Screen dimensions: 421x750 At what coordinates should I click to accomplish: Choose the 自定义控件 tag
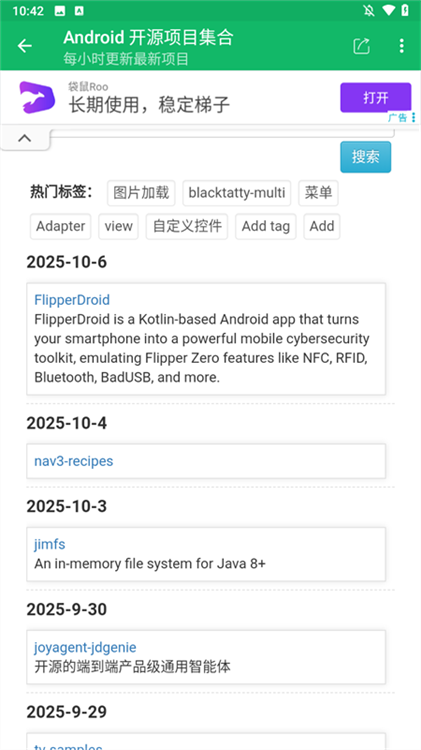coord(187,226)
